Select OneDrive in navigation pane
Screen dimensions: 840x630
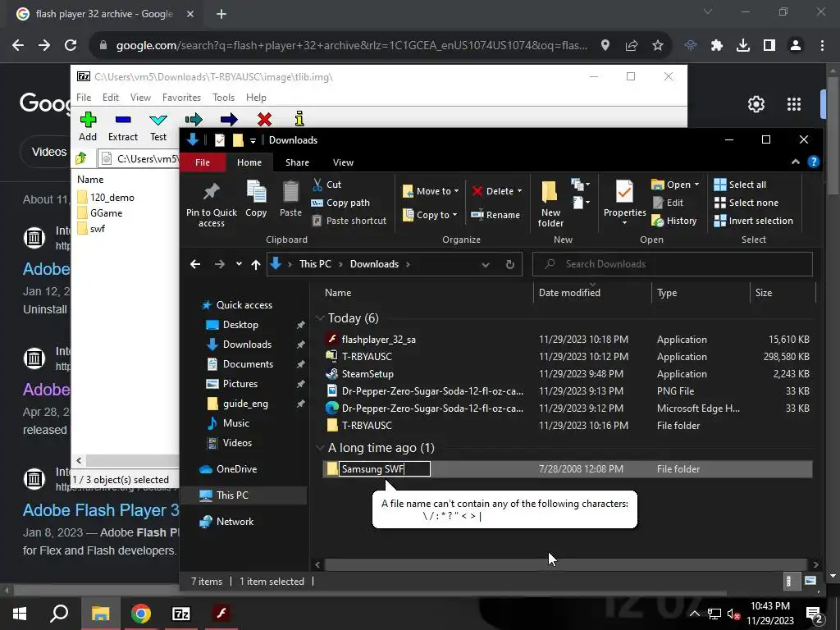pyautogui.click(x=237, y=468)
